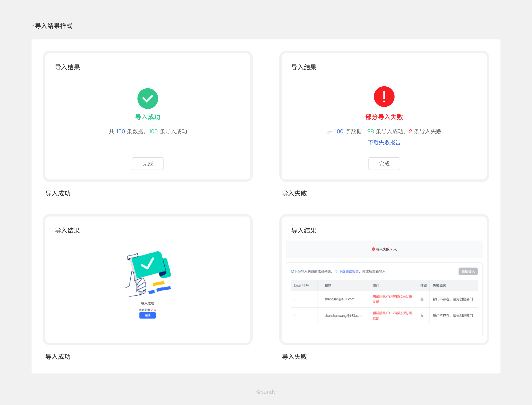Click the 下载错误报告 link
This screenshot has height=405, width=532.
(x=349, y=272)
